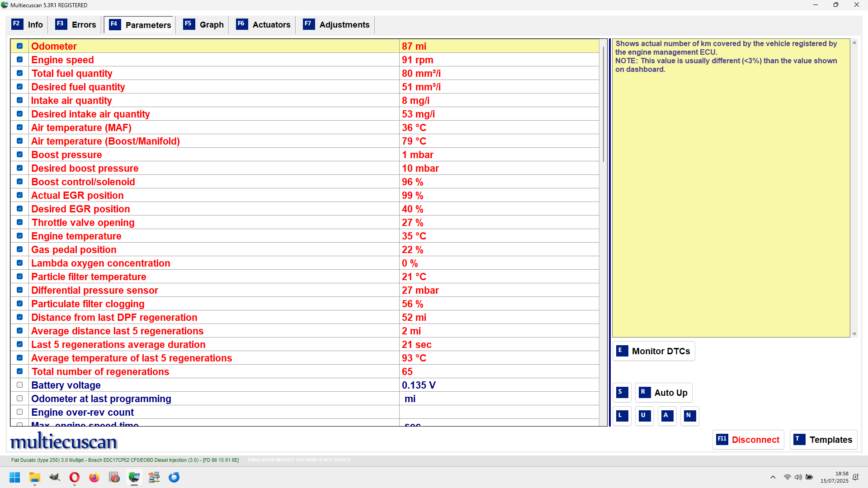Click the N shortcut button
The image size is (868, 488).
pyautogui.click(x=690, y=416)
